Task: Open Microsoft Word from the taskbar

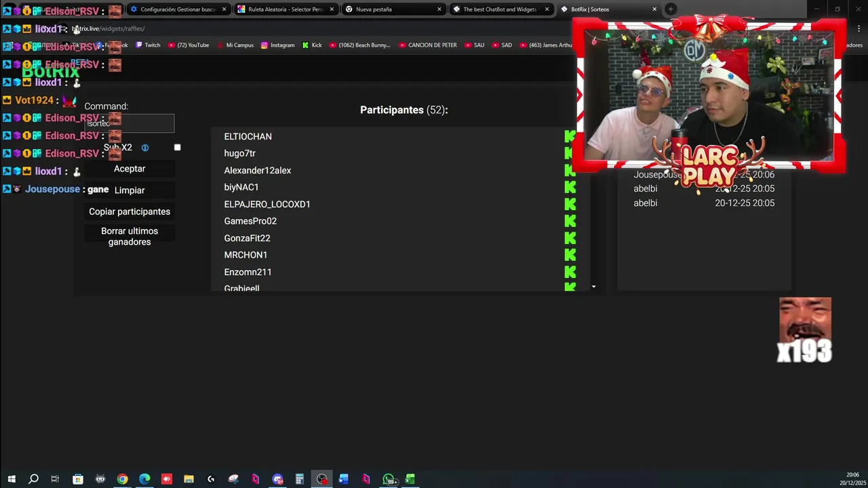Action: click(344, 479)
